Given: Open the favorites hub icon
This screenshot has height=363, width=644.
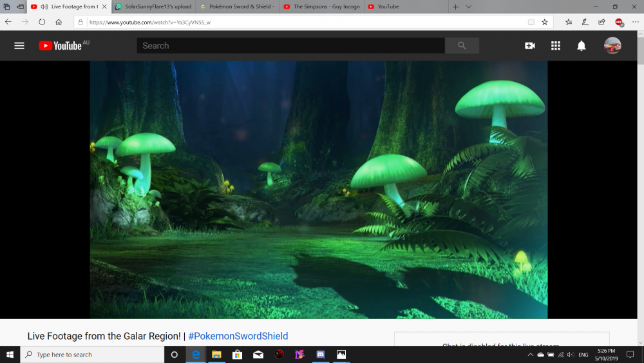Looking at the screenshot, I should (x=569, y=22).
